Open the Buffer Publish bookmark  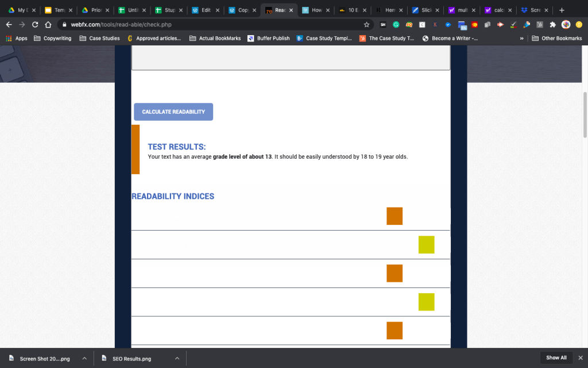[269, 39]
